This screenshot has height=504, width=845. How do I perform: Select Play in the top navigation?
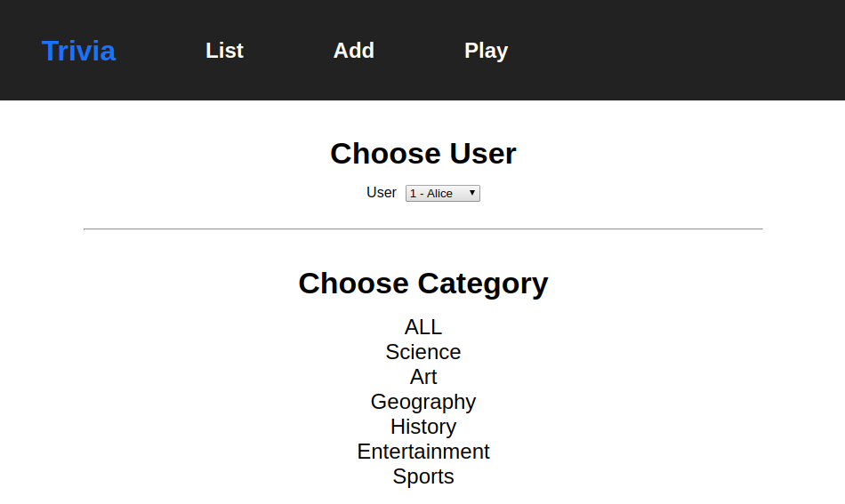click(486, 51)
